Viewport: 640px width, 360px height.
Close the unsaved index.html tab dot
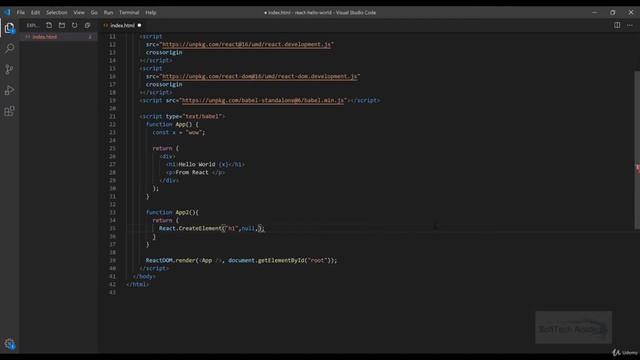(x=139, y=25)
